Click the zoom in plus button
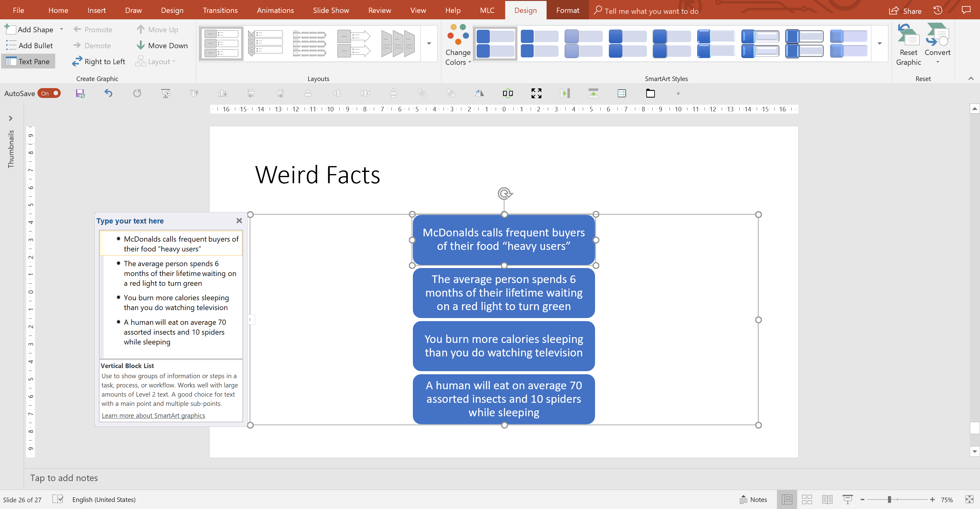The height and width of the screenshot is (509, 980). [932, 499]
